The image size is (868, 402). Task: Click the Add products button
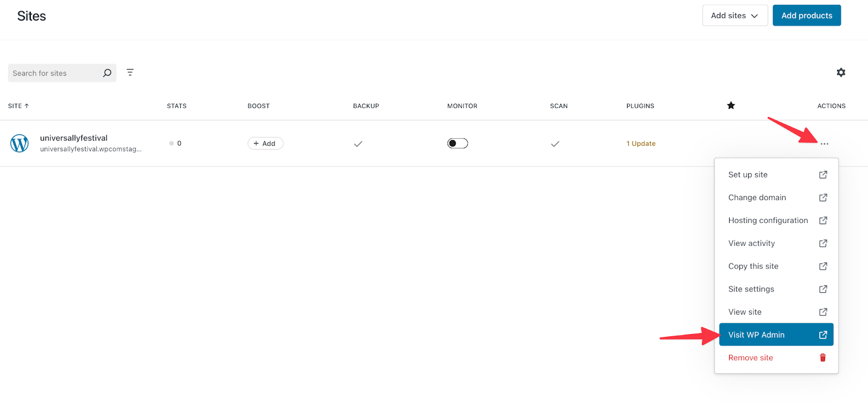pyautogui.click(x=806, y=15)
